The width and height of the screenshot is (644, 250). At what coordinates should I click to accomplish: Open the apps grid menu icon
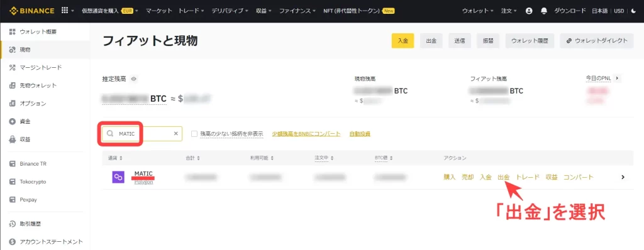65,11
